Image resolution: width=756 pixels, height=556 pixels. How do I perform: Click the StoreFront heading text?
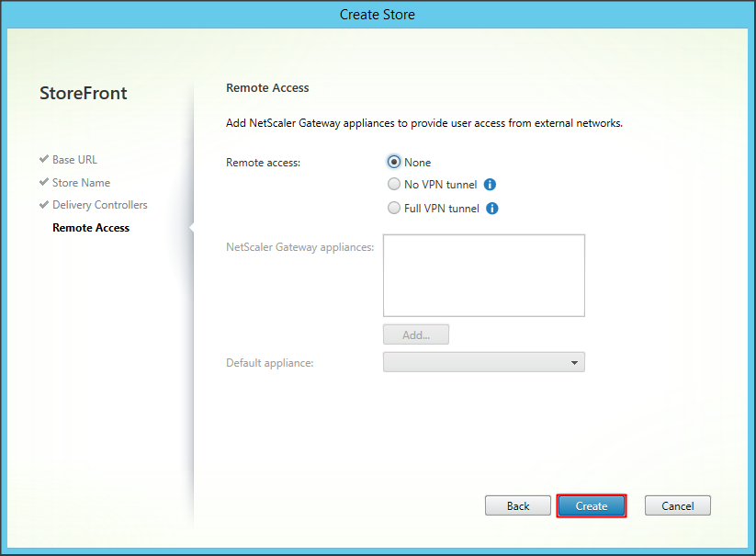84,94
